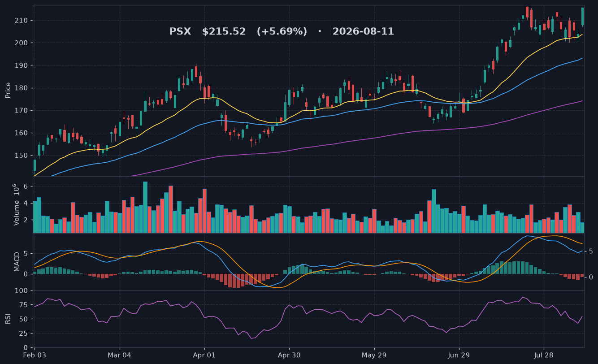Click the 2026-08-11 date in the title

click(363, 31)
